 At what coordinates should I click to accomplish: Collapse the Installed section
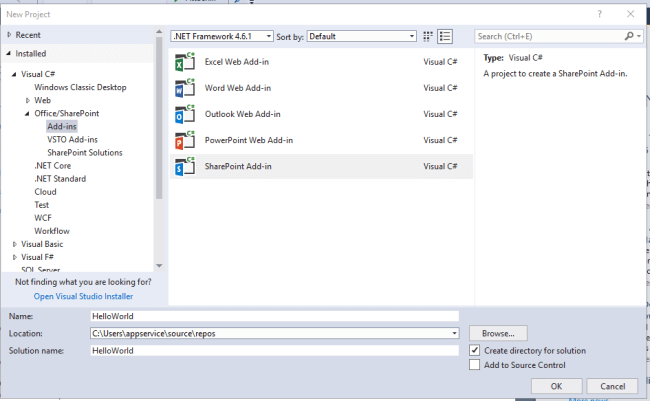pyautogui.click(x=8, y=53)
